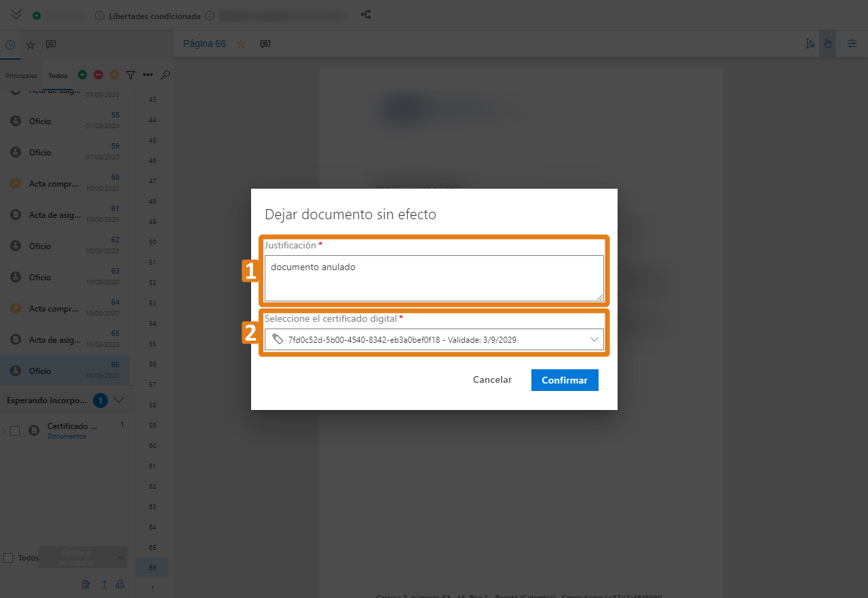Select the Acta de asig... document numbered 65
This screenshot has width=868, height=598.
tap(65, 339)
